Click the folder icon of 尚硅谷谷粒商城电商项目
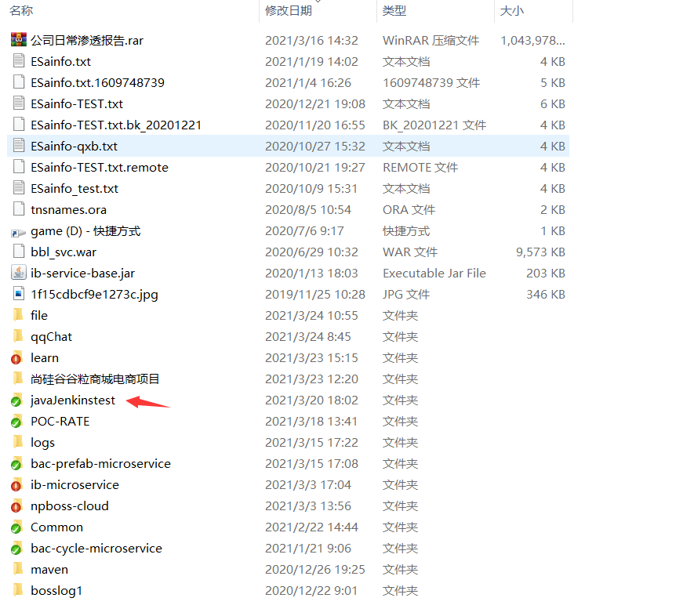The height and width of the screenshot is (616, 694). tap(18, 379)
